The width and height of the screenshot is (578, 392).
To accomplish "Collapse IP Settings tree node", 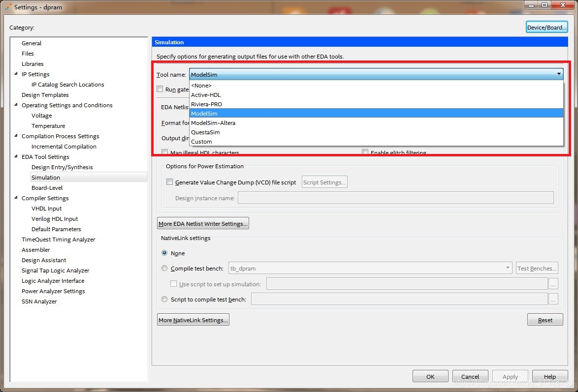I will coord(15,74).
